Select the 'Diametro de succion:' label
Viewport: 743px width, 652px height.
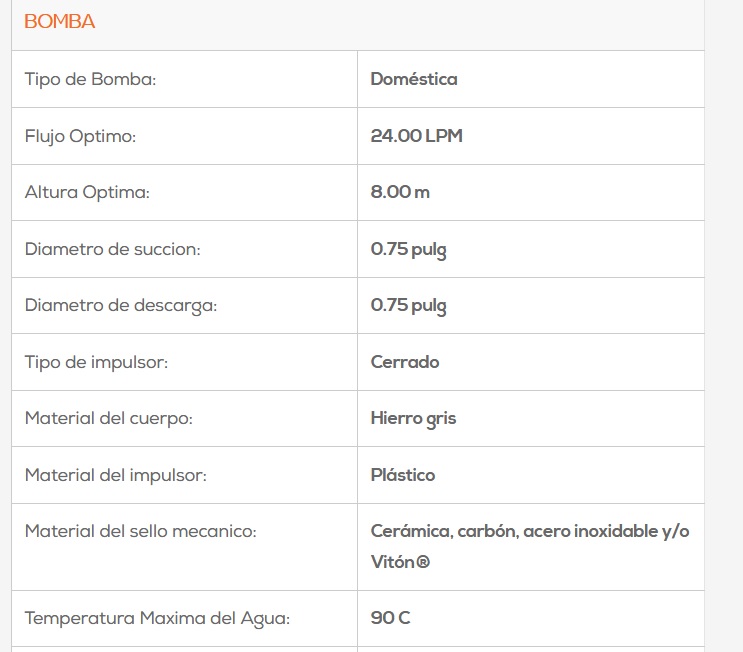(112, 249)
